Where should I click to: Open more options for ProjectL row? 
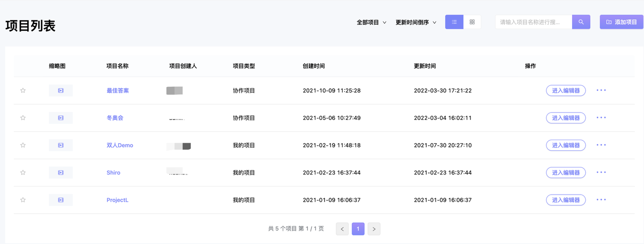pos(601,200)
